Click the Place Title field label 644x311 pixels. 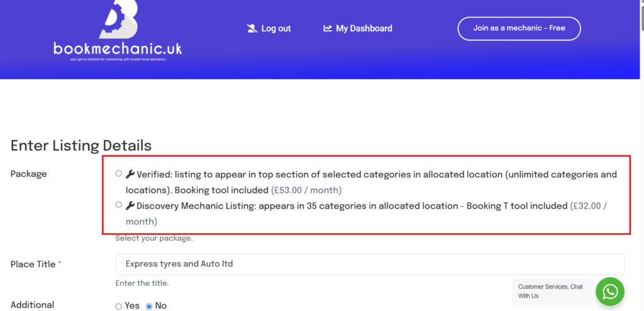[33, 265]
